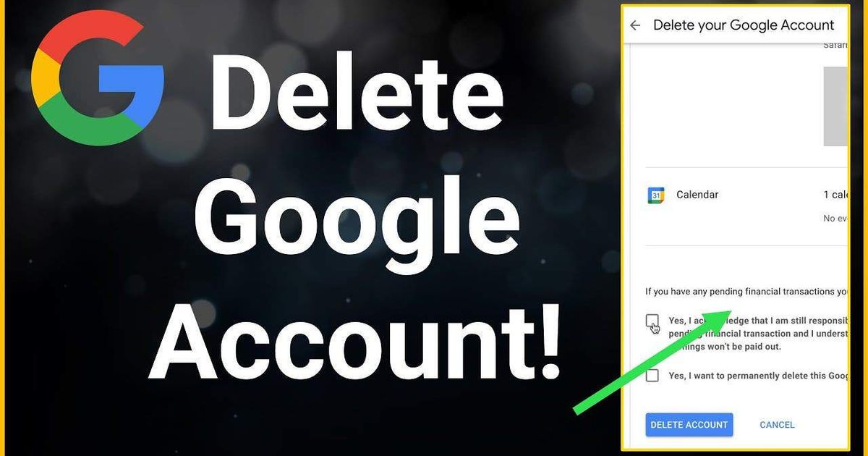Click the 'Yes, I want to permanently delete' text
This screenshot has height=456, width=868.
(757, 376)
